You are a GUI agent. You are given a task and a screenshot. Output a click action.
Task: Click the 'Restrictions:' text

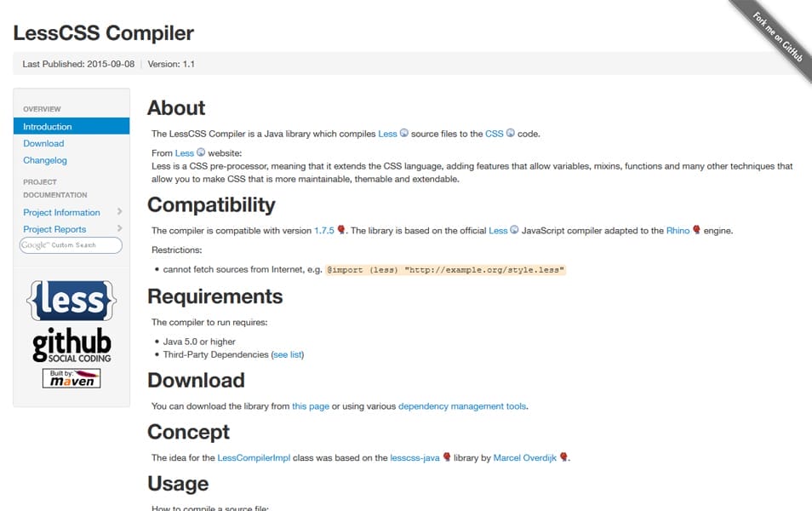coord(176,250)
